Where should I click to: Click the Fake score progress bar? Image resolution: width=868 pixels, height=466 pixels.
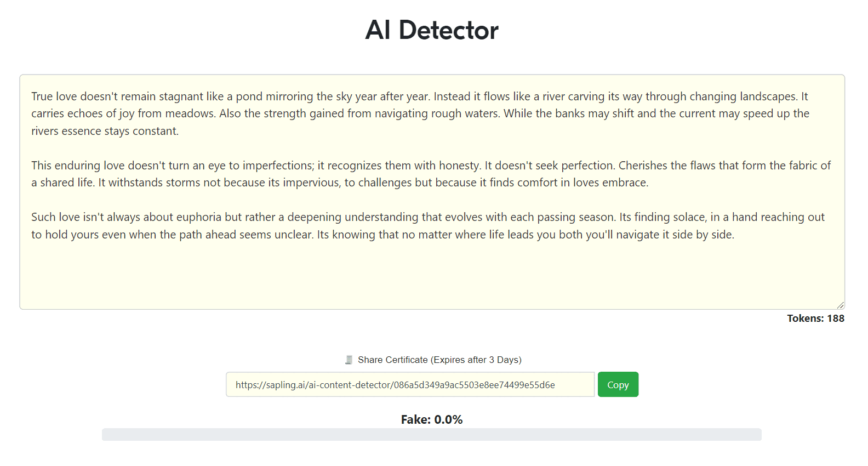click(x=431, y=435)
